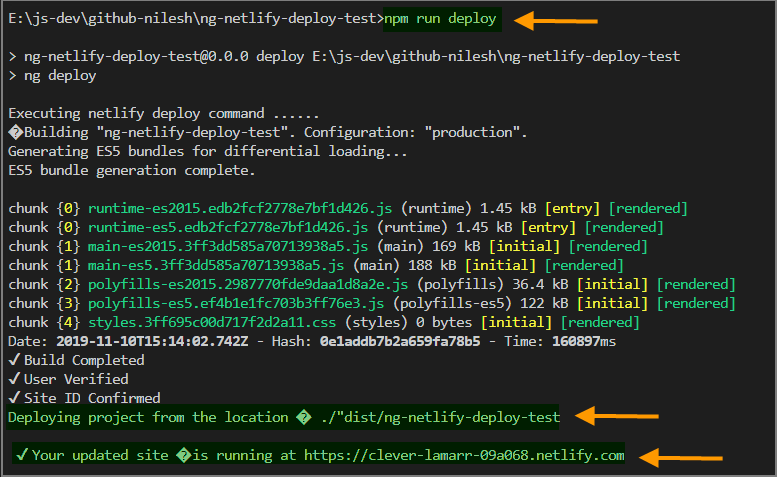Click the green checkmark before Your updated site
777x477 pixels.
click(20, 456)
